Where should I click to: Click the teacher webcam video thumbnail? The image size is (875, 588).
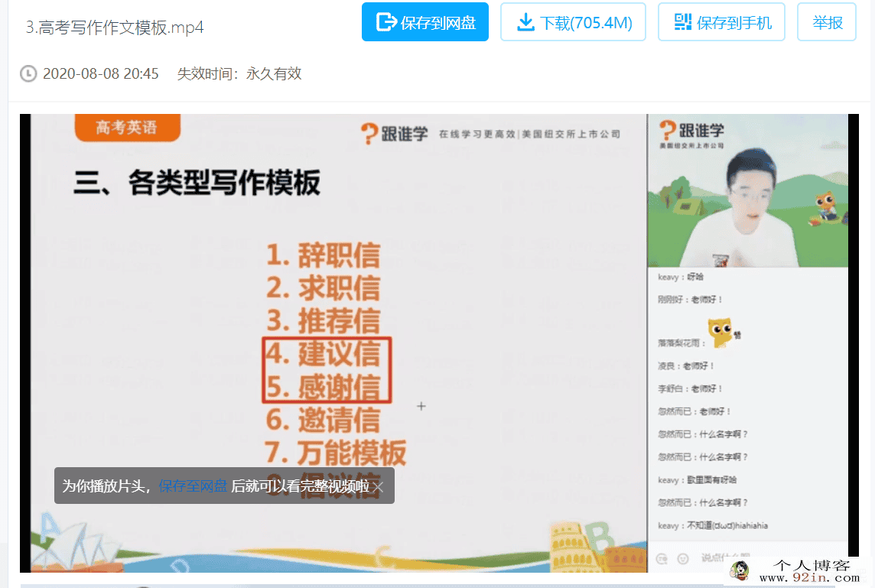click(x=748, y=191)
